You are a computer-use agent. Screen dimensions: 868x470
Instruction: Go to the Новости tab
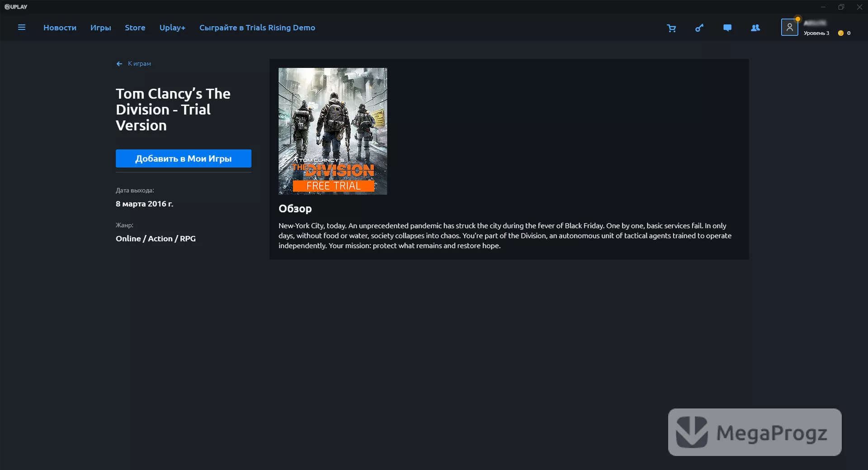point(60,28)
